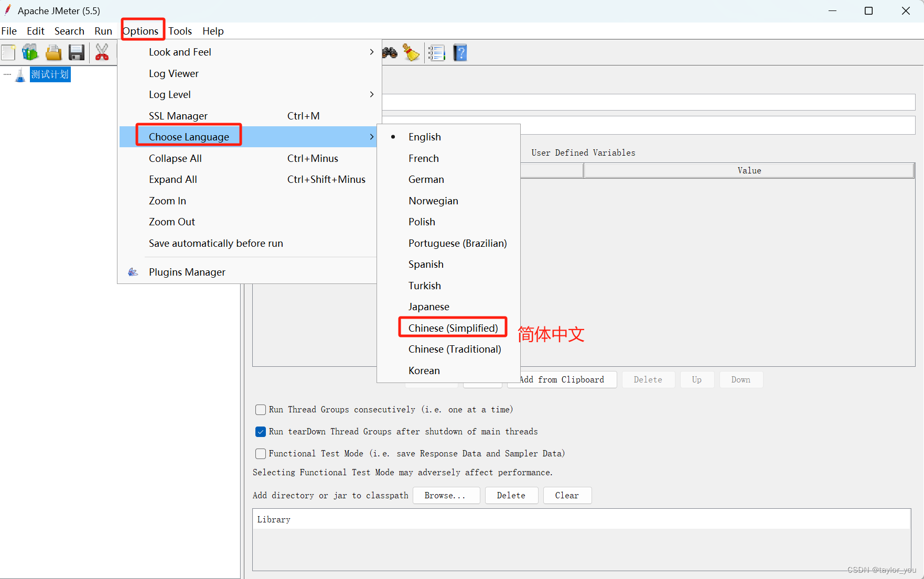
Task: Click the Cut scissors icon
Action: pos(102,52)
